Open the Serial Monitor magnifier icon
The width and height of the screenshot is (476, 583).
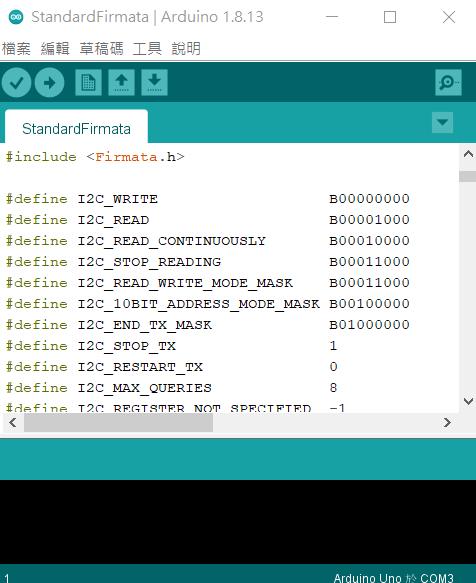448,83
